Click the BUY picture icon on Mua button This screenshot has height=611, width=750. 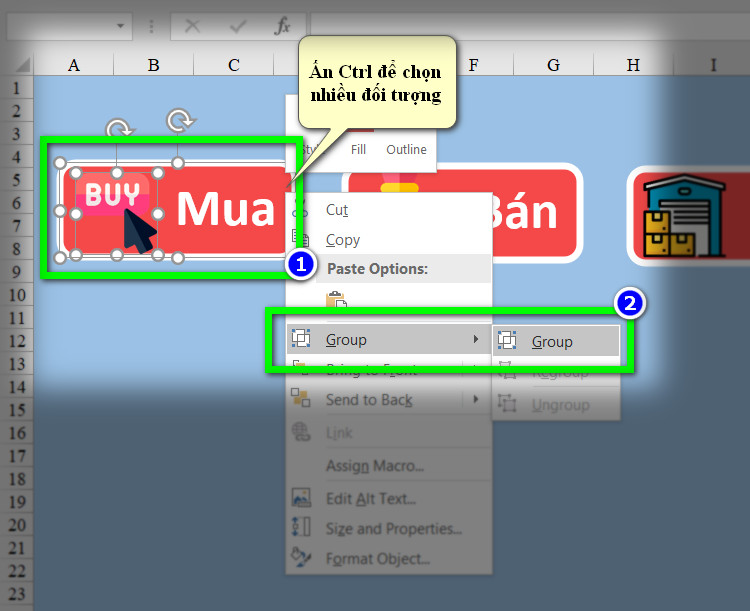click(116, 213)
